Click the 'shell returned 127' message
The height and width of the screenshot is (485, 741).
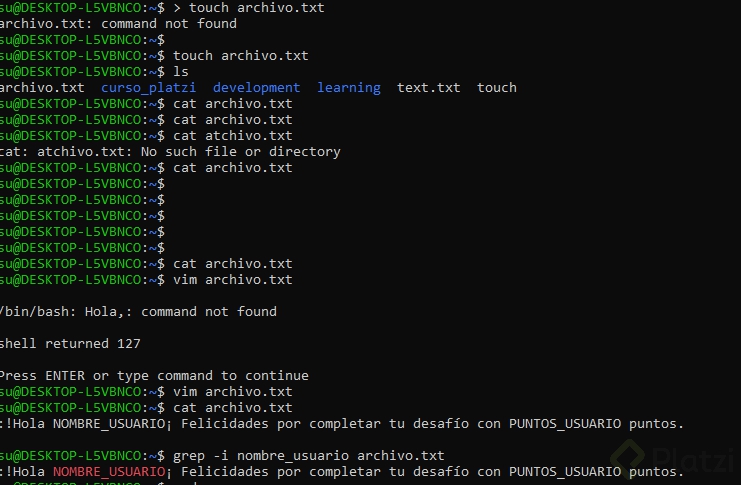tap(70, 344)
